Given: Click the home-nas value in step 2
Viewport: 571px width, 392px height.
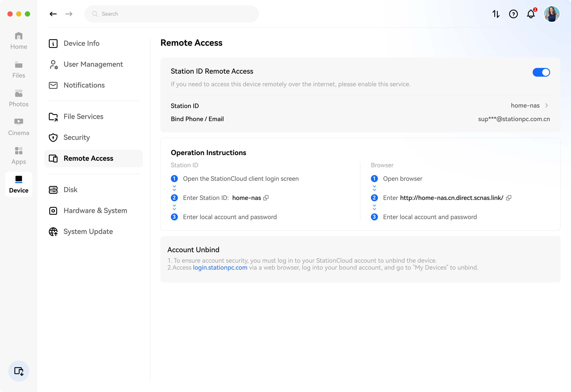Looking at the screenshot, I should pyautogui.click(x=246, y=198).
